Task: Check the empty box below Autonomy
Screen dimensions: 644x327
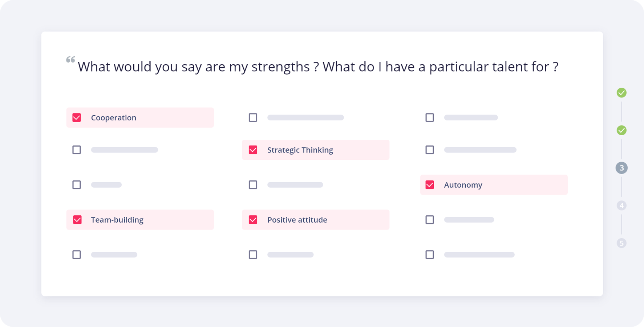Action: pos(430,220)
